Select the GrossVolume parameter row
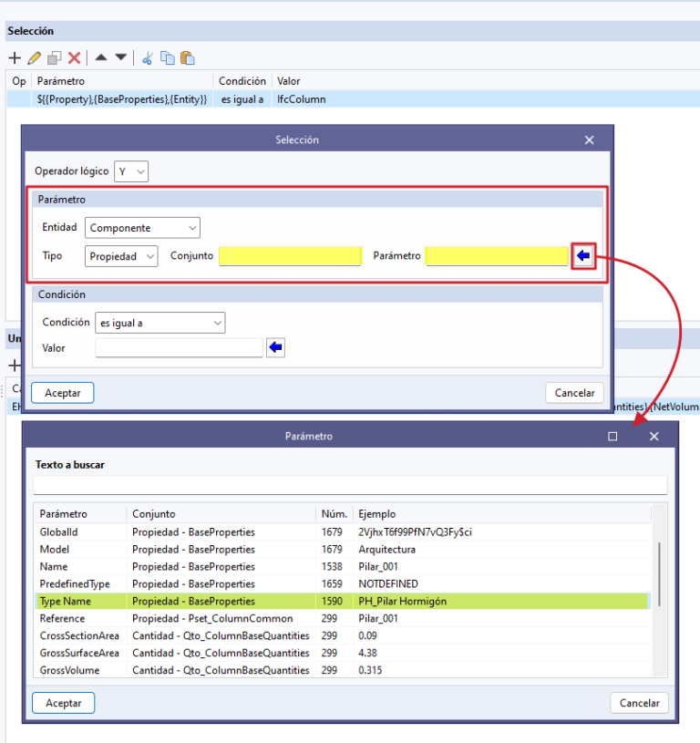 click(x=343, y=670)
